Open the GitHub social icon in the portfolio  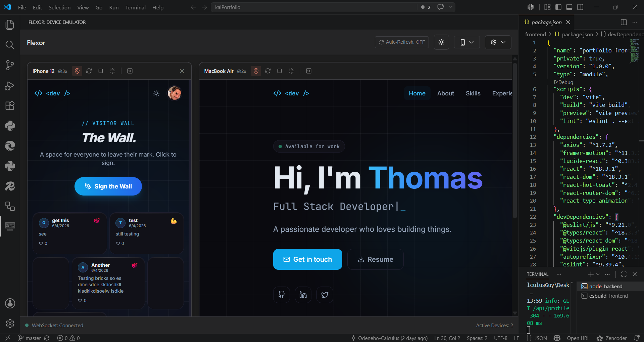tap(282, 295)
